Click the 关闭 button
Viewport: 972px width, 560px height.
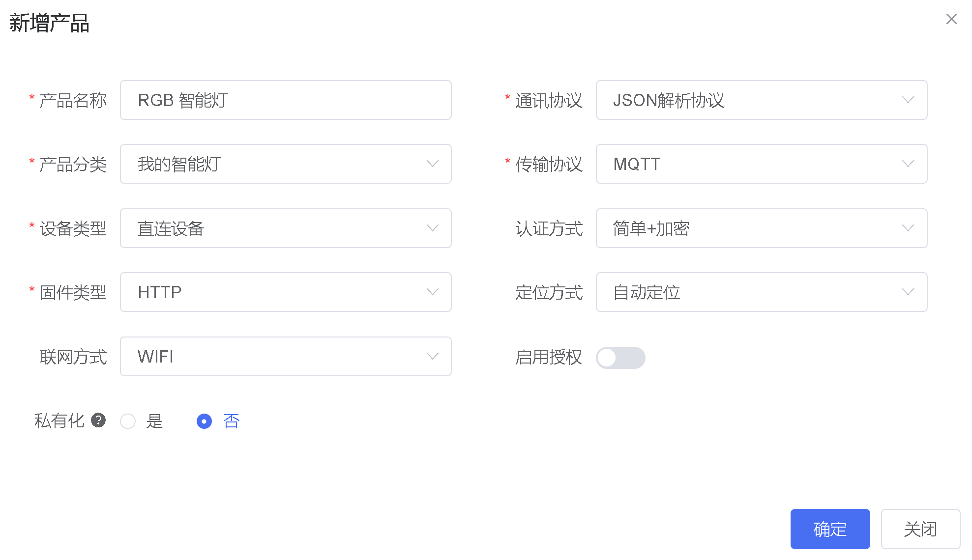coord(920,529)
